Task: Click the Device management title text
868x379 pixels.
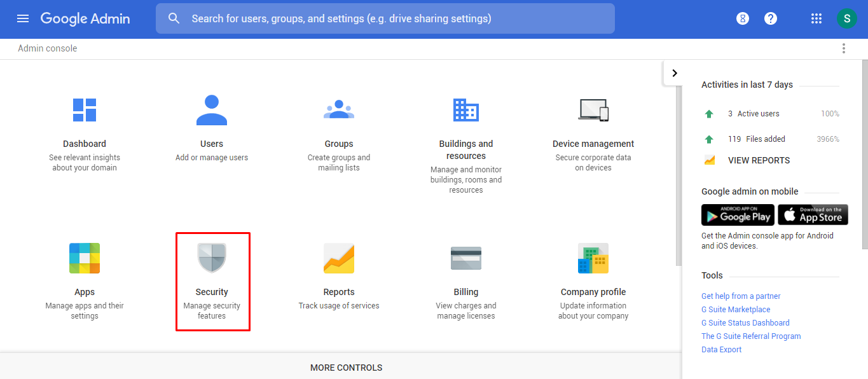Action: 593,144
